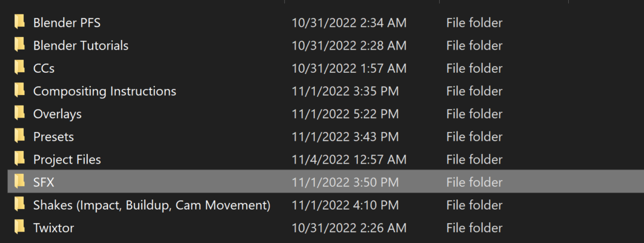Screen dimensions: 644x243
Task: Select the CCs folder name
Action: click(x=44, y=69)
